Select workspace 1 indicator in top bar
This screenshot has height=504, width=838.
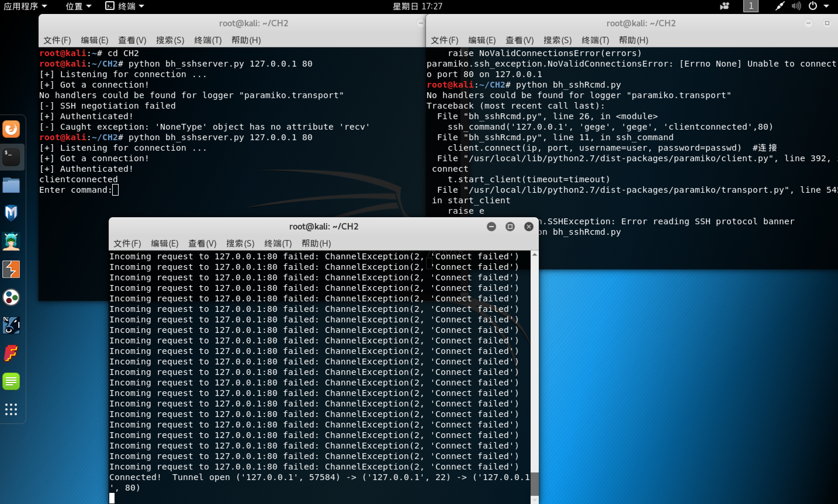pos(751,6)
